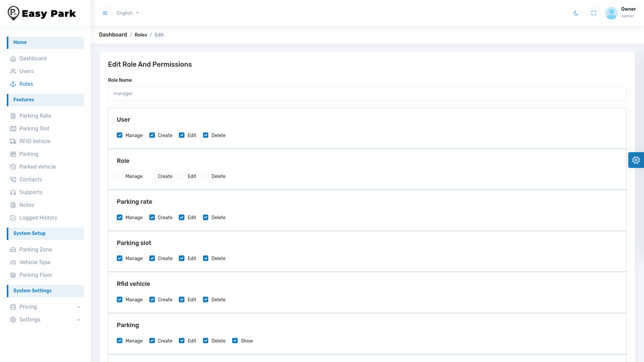Expand the Settings submenu
The height and width of the screenshot is (362, 644).
(x=78, y=320)
